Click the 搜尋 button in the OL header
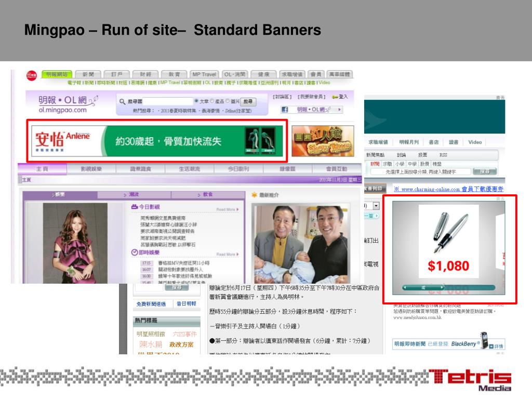 click(x=248, y=101)
